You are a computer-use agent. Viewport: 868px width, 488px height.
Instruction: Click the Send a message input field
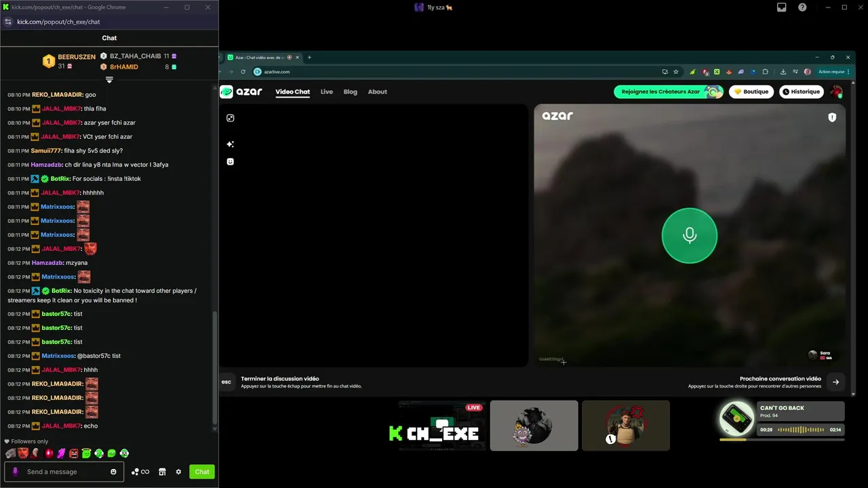pos(64,472)
